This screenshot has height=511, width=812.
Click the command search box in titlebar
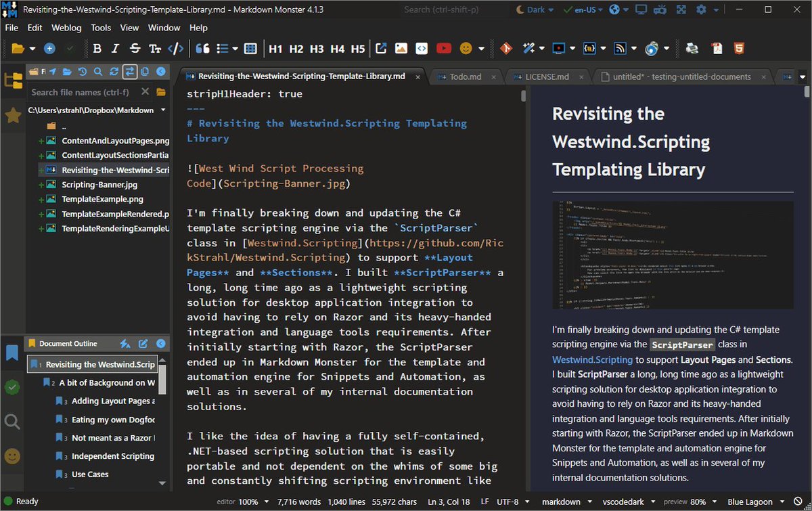pyautogui.click(x=454, y=9)
